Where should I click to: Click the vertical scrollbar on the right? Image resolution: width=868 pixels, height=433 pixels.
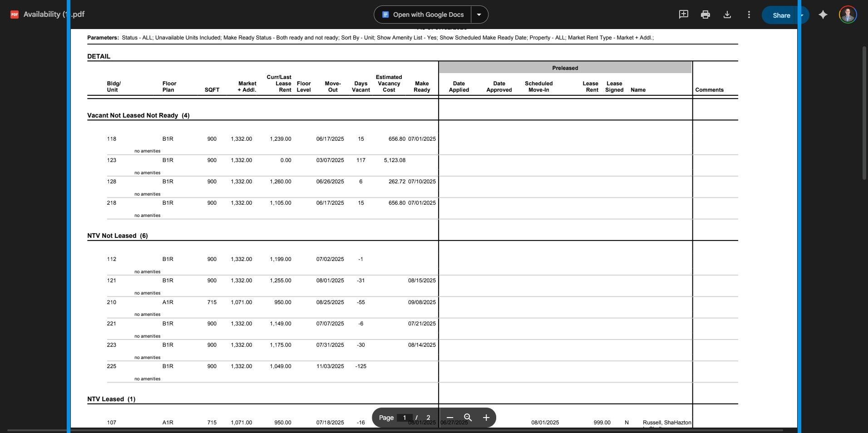tap(864, 113)
